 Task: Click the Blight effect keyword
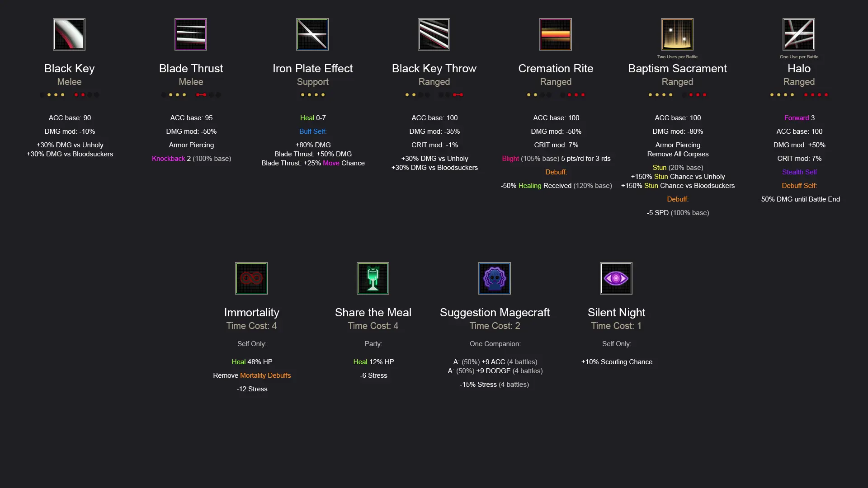pos(510,159)
